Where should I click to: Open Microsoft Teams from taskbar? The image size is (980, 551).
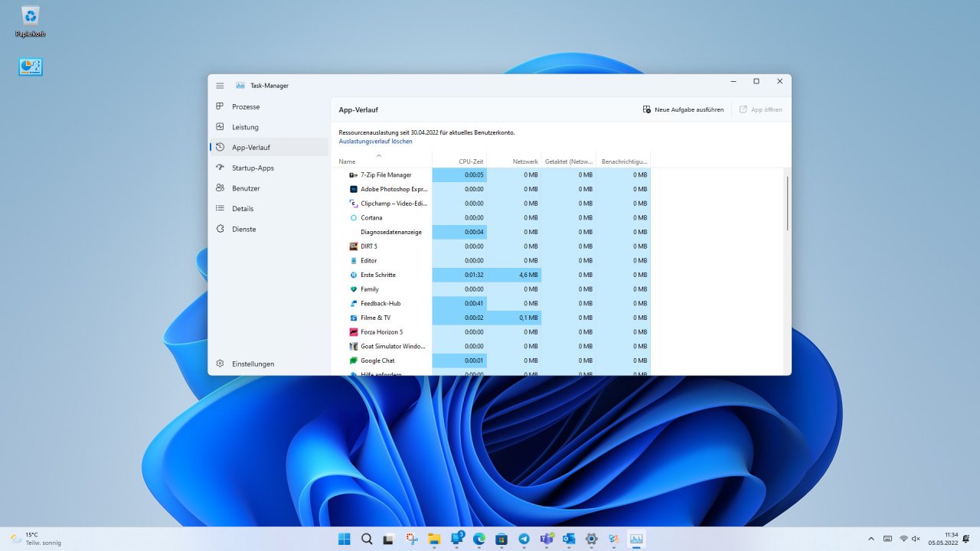547,539
